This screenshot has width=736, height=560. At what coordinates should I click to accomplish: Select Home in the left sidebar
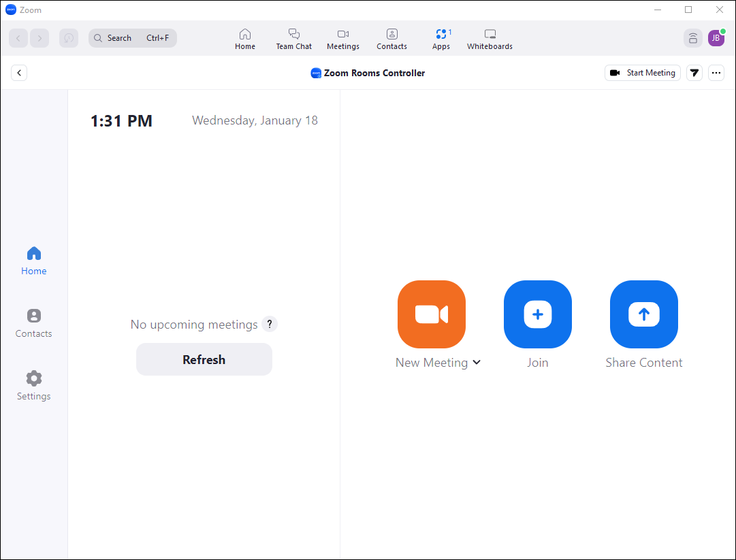pos(34,261)
